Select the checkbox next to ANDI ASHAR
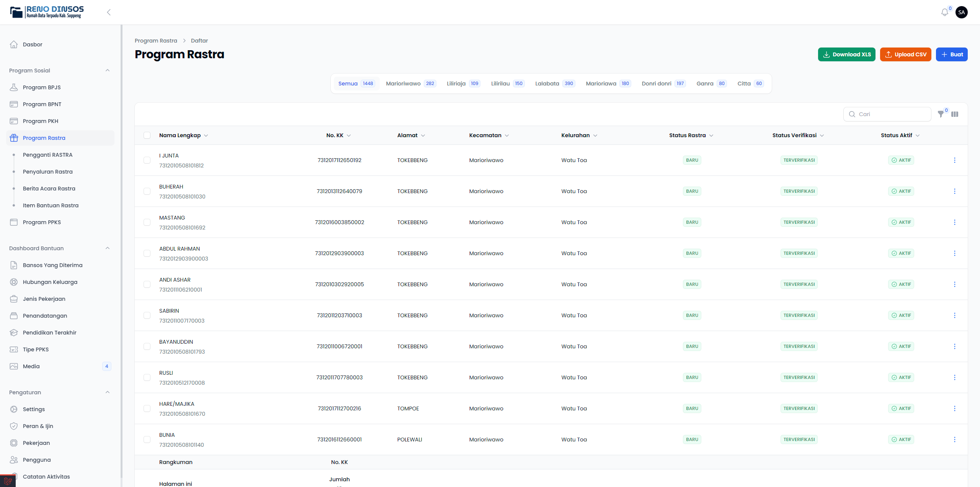 tap(147, 284)
